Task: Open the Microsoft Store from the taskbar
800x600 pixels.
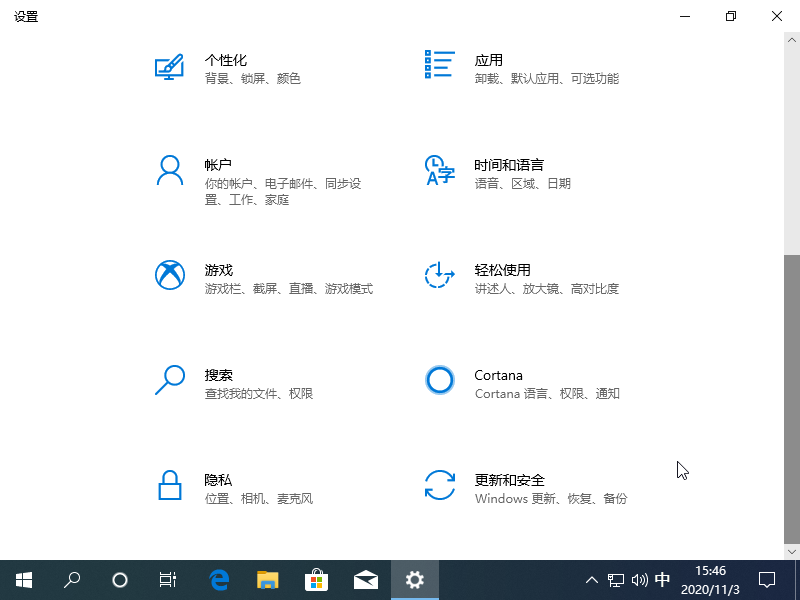Action: pos(316,580)
